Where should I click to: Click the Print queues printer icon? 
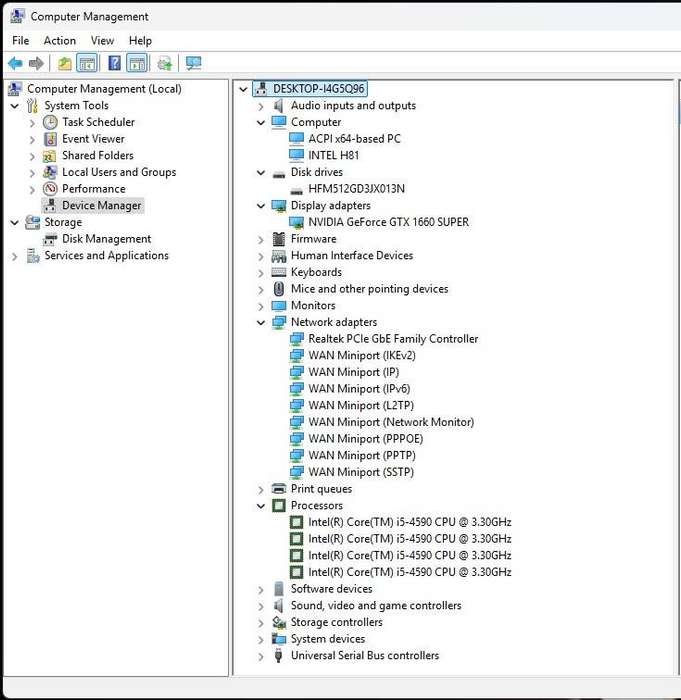click(x=279, y=489)
